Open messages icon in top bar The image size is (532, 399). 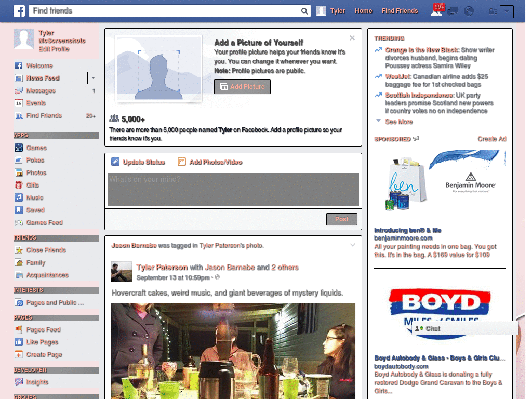pyautogui.click(x=453, y=10)
